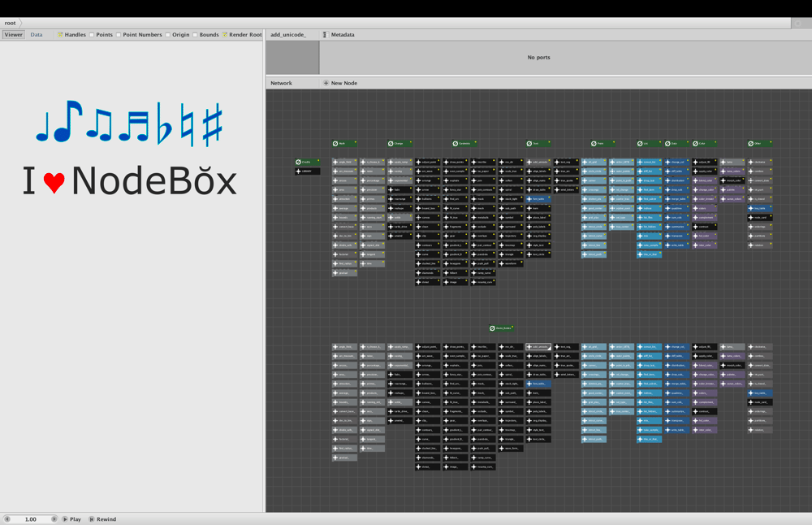Viewport: 812px width, 525px height.
Task: Open the Metadata dialog
Action: coord(339,35)
